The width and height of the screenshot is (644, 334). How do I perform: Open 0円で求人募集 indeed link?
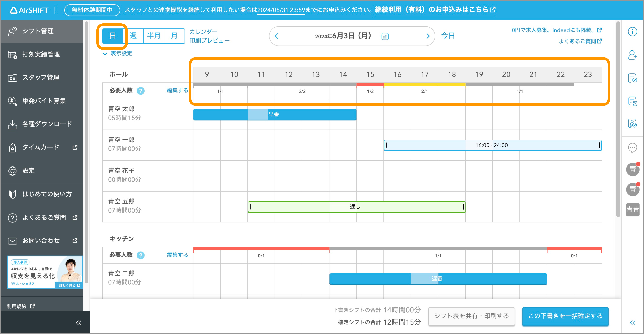pos(557,30)
